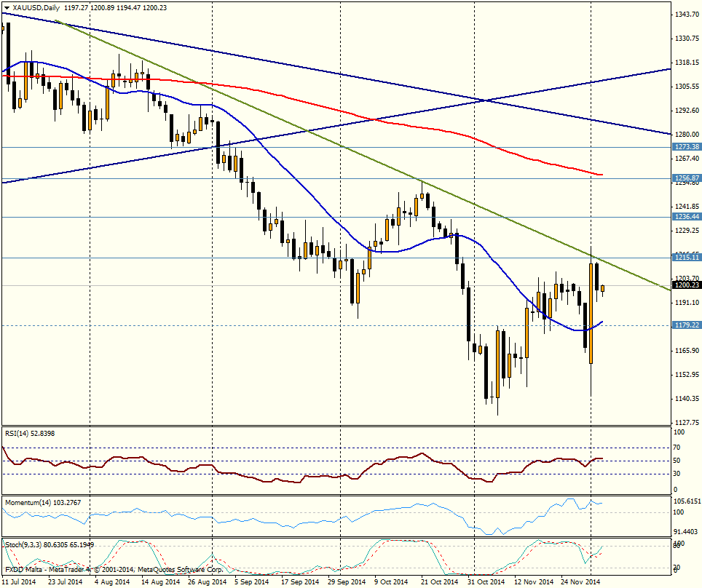
Task: Click the 1343.70 top price scale label
Action: 685,15
